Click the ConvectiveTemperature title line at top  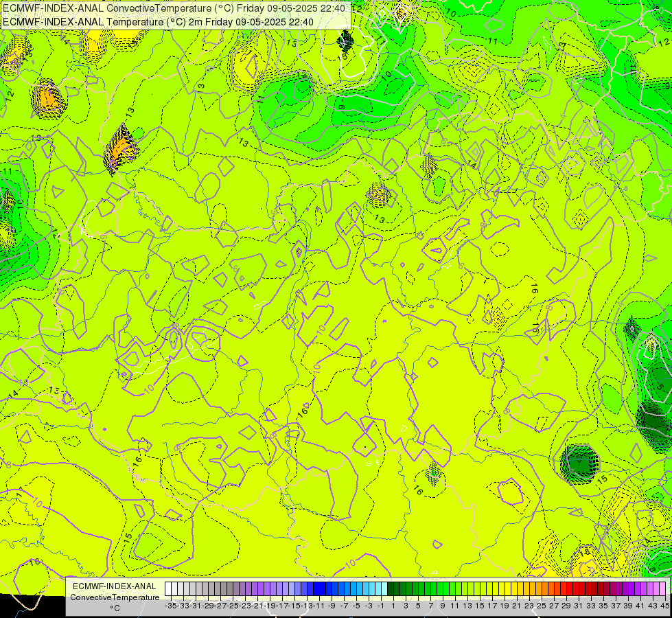174,8
